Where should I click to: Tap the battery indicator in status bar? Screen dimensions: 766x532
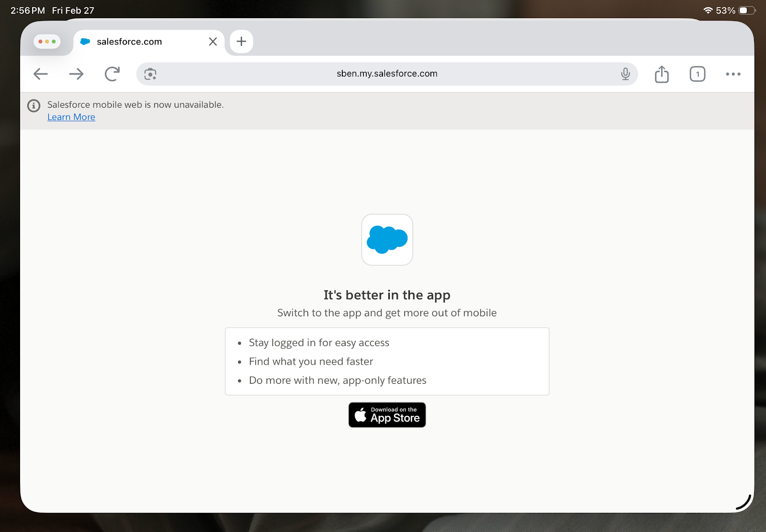[746, 11]
